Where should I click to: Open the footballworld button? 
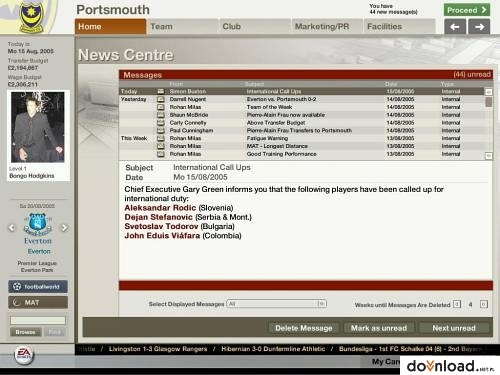click(38, 286)
